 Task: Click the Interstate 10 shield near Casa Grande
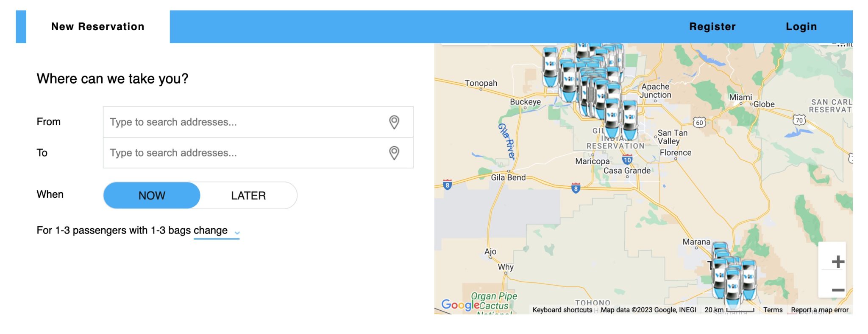click(627, 160)
